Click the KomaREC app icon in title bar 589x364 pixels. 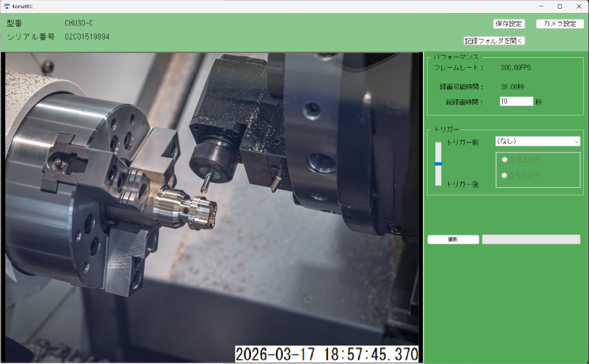[x=6, y=6]
